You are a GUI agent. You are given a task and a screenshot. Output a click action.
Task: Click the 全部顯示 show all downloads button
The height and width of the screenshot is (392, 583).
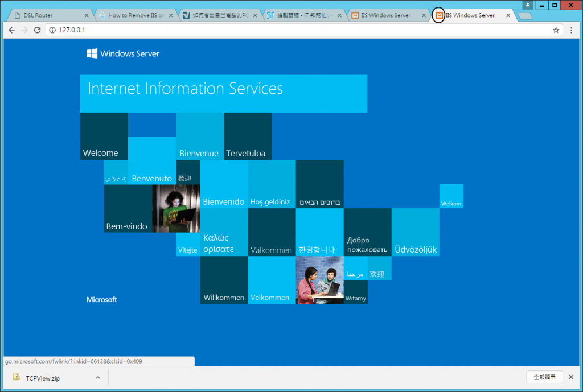(544, 377)
